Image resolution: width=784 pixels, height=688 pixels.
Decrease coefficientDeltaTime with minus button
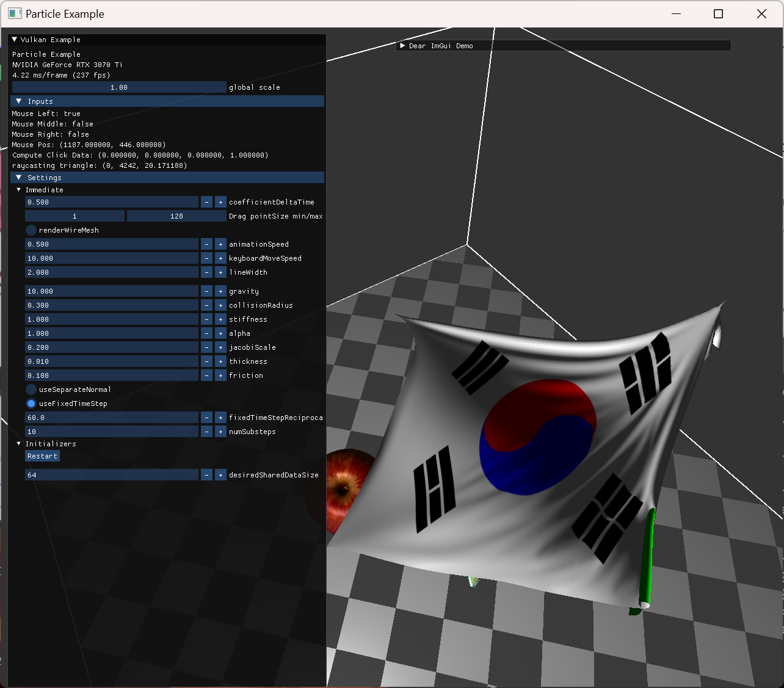206,202
